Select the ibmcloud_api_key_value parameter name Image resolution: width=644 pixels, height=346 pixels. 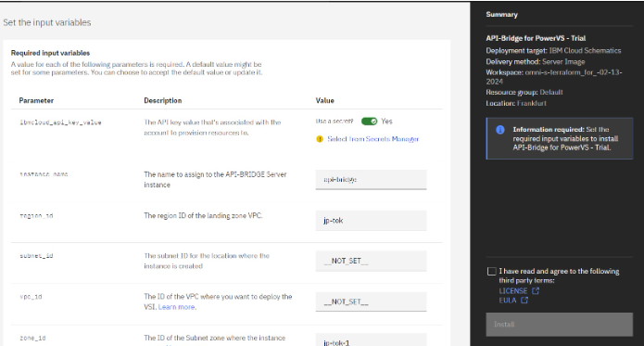tap(60, 122)
